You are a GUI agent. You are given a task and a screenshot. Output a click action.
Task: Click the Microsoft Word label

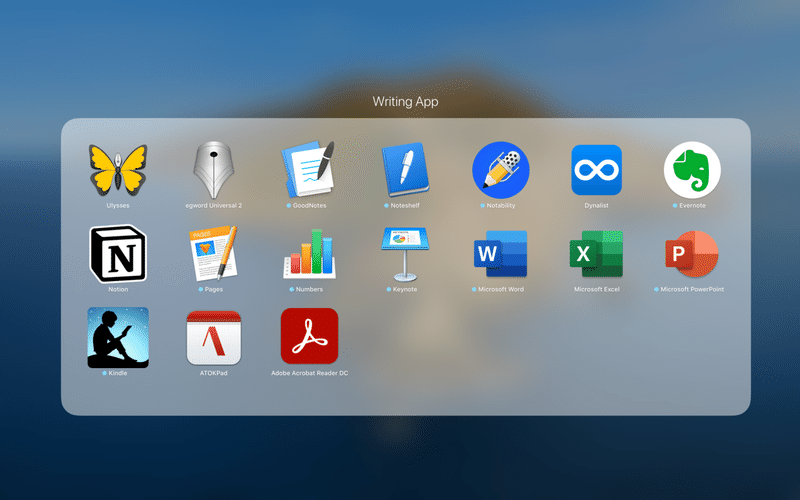pos(501,289)
